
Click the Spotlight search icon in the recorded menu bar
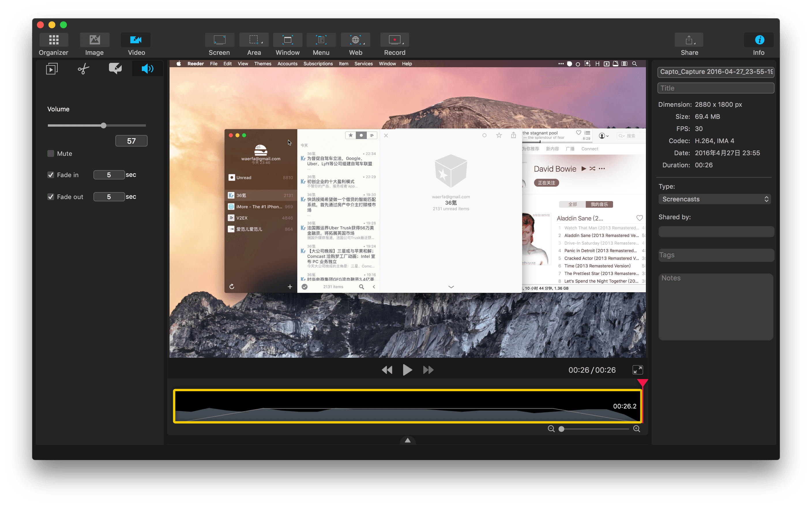[634, 63]
